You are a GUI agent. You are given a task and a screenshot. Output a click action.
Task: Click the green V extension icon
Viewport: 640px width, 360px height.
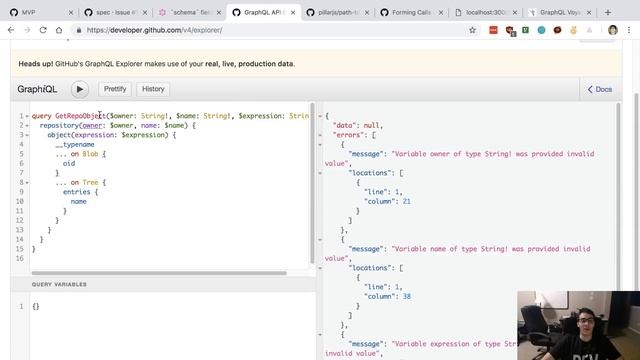[x=525, y=30]
